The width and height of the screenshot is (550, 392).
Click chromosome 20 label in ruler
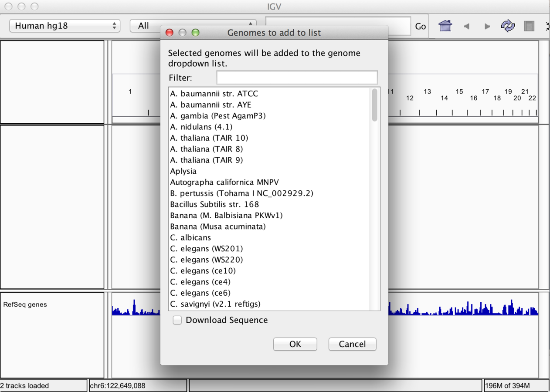[x=517, y=98]
